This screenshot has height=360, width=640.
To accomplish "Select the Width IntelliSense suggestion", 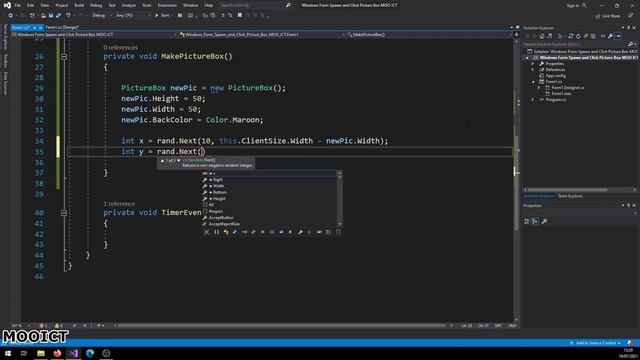I will (x=219, y=186).
